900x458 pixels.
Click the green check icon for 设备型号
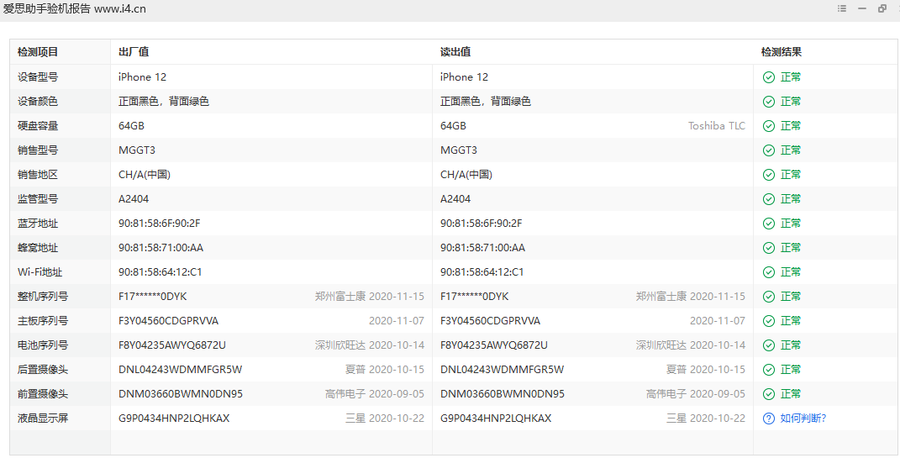point(769,77)
